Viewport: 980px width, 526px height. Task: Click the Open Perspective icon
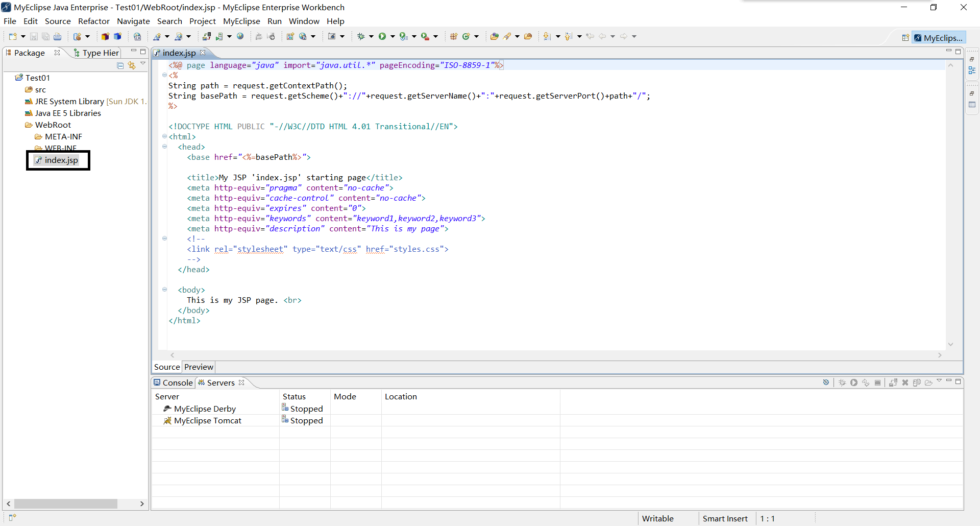click(905, 38)
